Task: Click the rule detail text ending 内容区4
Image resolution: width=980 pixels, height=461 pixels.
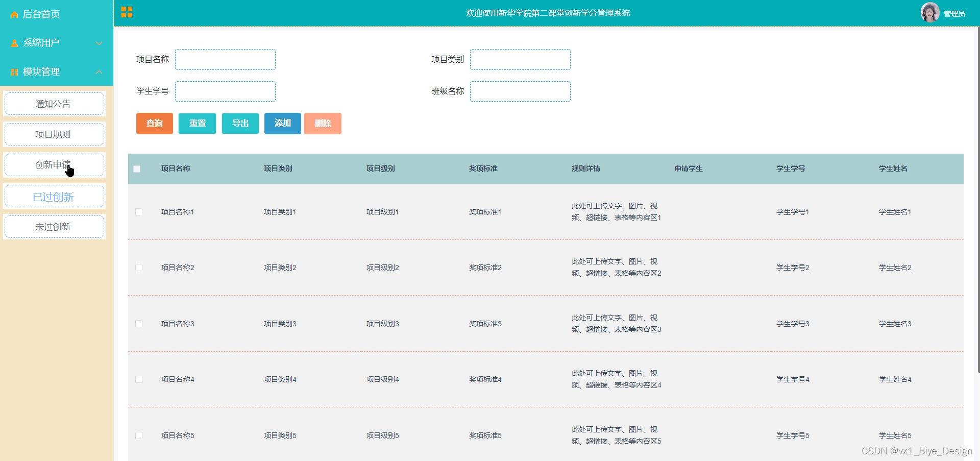Action: 617,379
